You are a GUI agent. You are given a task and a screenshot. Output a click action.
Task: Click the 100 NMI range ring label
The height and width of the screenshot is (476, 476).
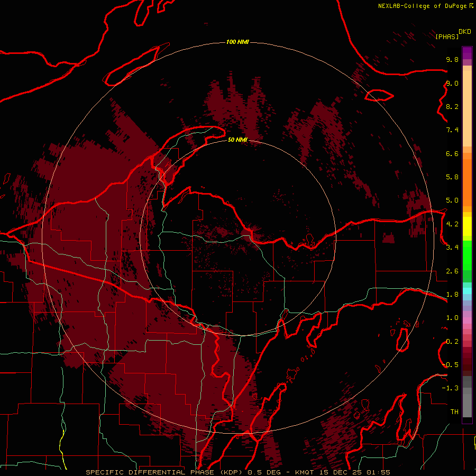coord(237,42)
